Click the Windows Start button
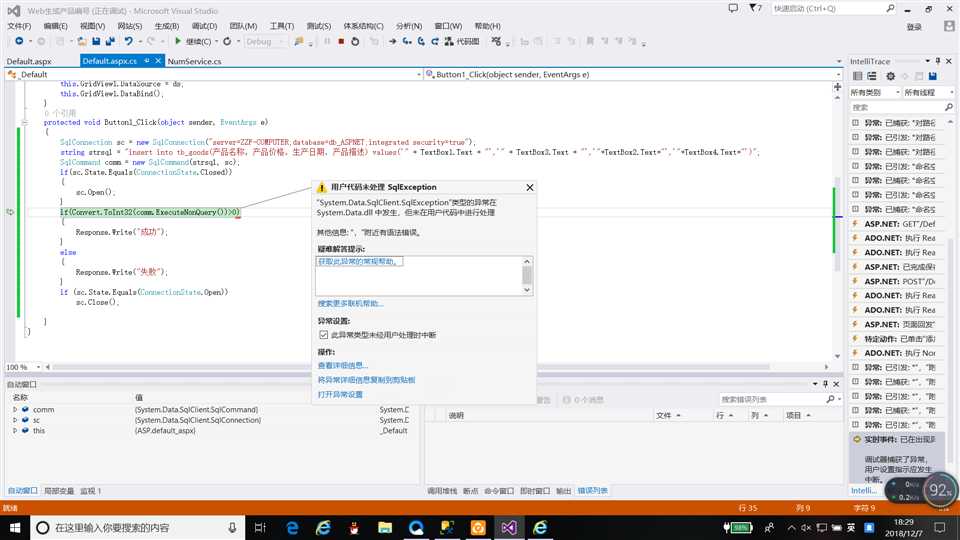This screenshot has width=960, height=540. click(15, 527)
